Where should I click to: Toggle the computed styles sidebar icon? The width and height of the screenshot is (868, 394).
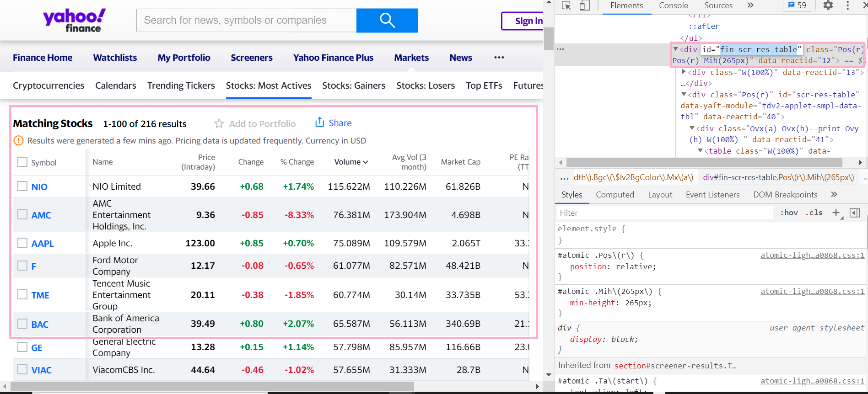tap(855, 213)
